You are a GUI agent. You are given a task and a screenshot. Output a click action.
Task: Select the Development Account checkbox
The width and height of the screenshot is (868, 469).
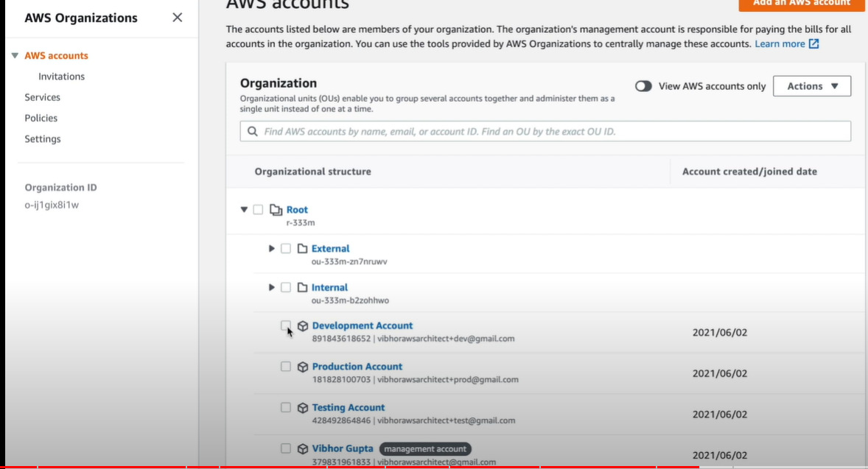286,325
